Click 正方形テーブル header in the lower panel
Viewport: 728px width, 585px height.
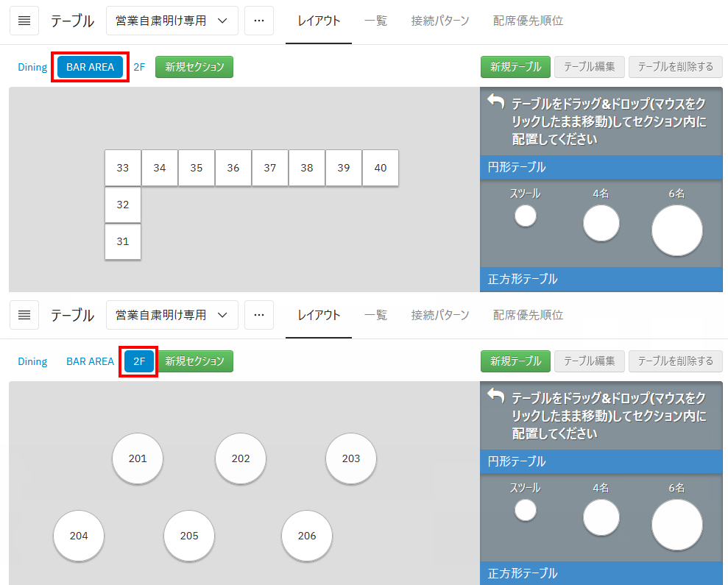(601, 573)
